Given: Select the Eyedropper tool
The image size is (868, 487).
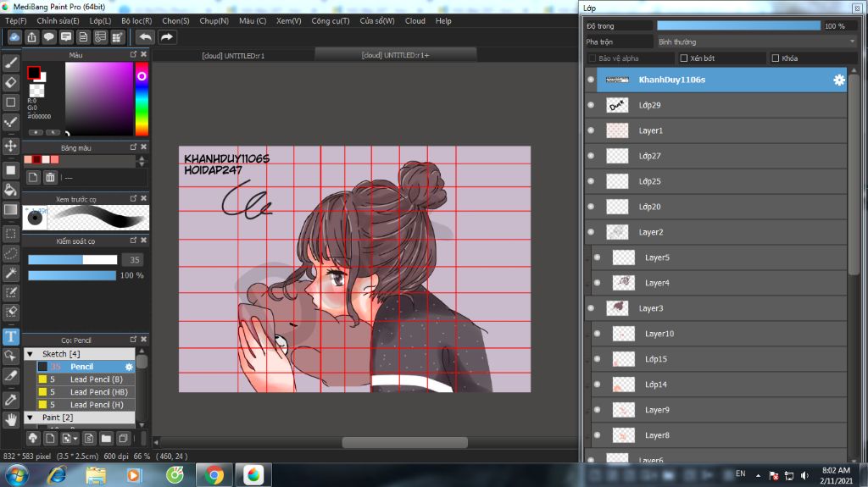Looking at the screenshot, I should point(10,400).
